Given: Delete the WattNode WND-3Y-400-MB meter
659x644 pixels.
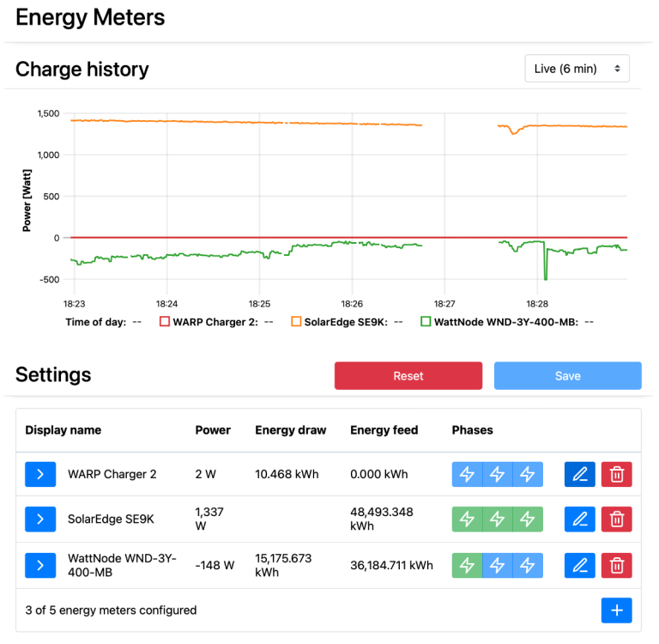Looking at the screenshot, I should pos(616,565).
